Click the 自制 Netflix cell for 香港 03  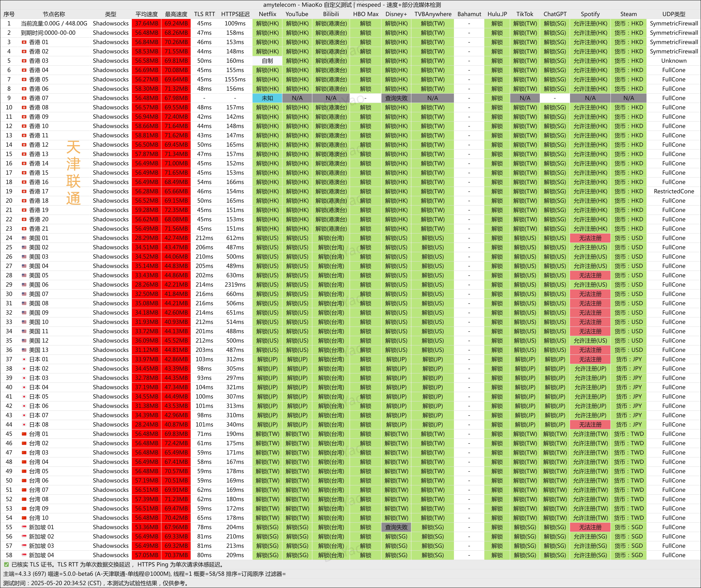(267, 61)
